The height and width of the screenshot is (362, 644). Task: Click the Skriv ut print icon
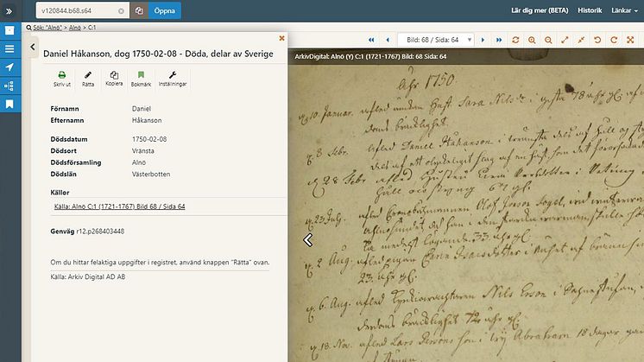point(62,76)
